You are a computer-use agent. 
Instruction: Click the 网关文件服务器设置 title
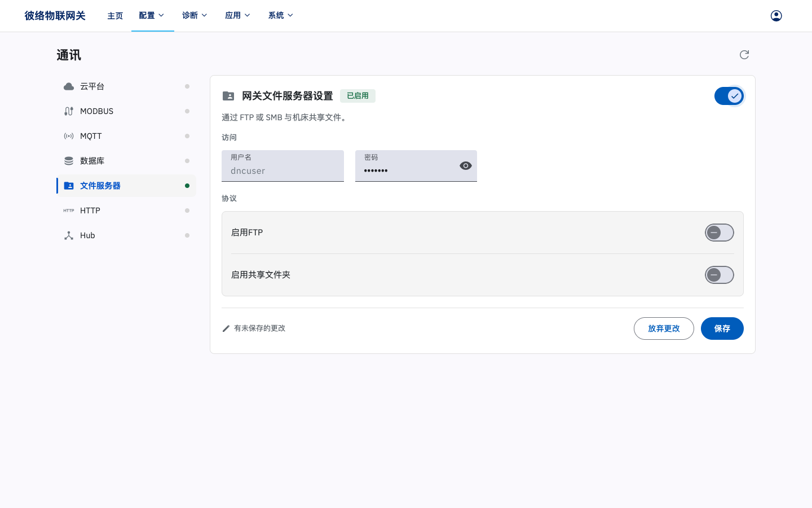tap(288, 96)
